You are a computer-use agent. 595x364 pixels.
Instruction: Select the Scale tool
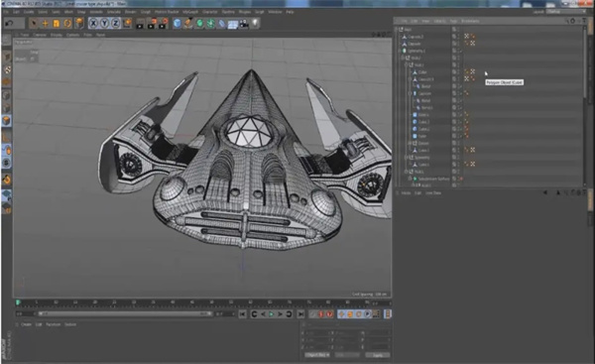click(57, 24)
